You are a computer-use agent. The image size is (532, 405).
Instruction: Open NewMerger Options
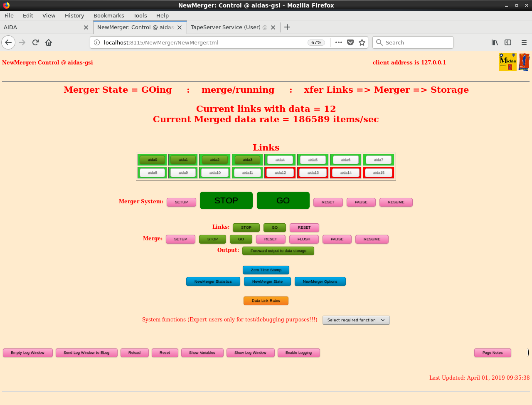click(320, 282)
